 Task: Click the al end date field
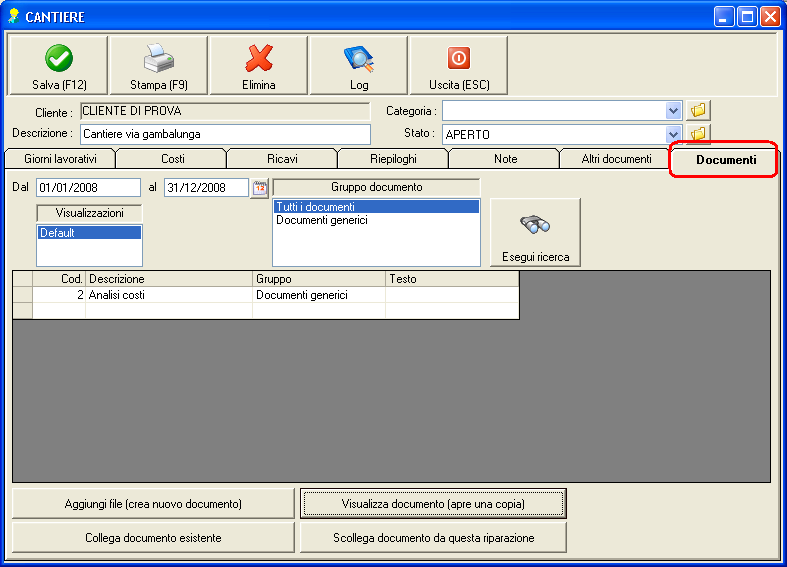click(206, 188)
